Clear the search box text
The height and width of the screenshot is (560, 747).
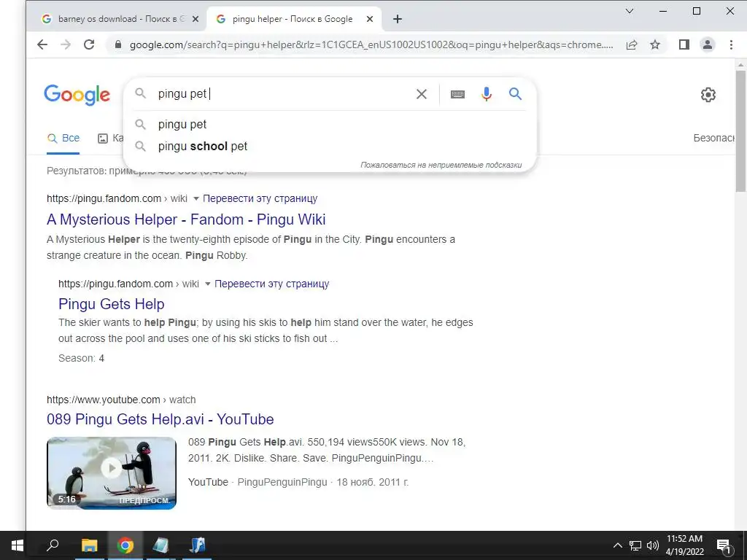click(x=422, y=94)
